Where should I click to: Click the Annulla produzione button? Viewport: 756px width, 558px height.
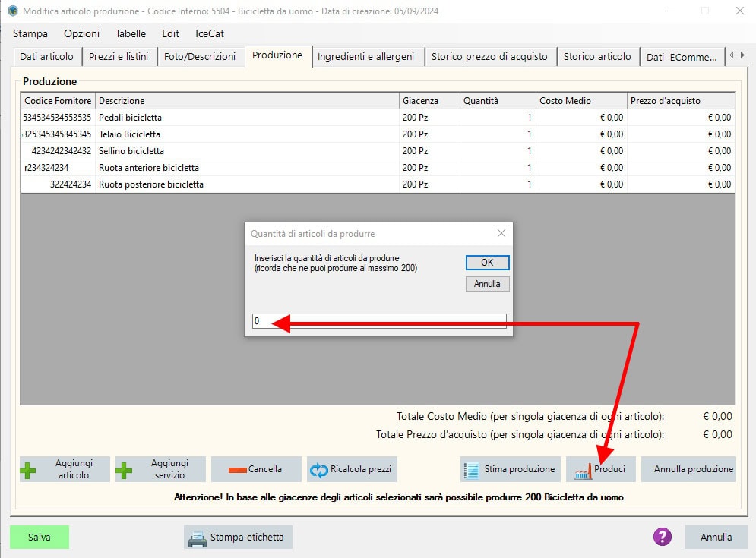click(x=688, y=469)
